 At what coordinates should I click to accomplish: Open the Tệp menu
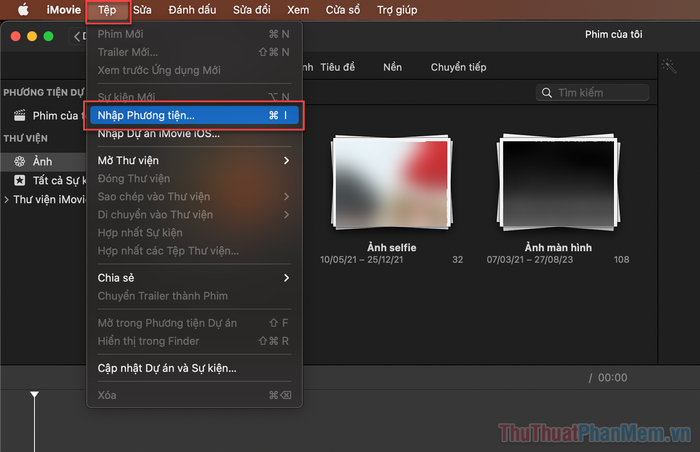click(107, 10)
